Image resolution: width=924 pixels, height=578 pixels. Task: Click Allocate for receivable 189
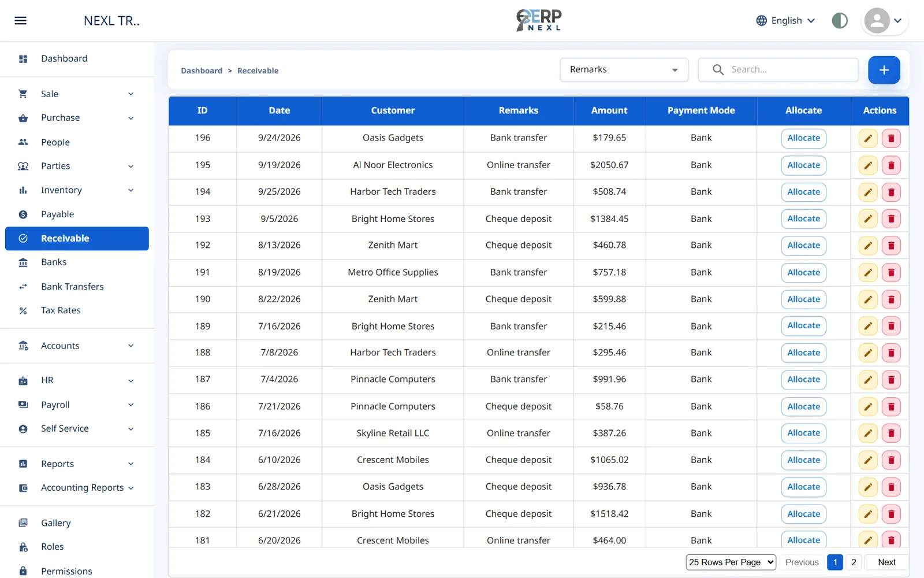tap(803, 326)
